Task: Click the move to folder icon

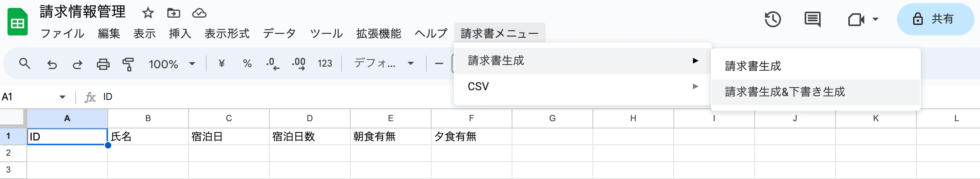Action: [x=173, y=13]
